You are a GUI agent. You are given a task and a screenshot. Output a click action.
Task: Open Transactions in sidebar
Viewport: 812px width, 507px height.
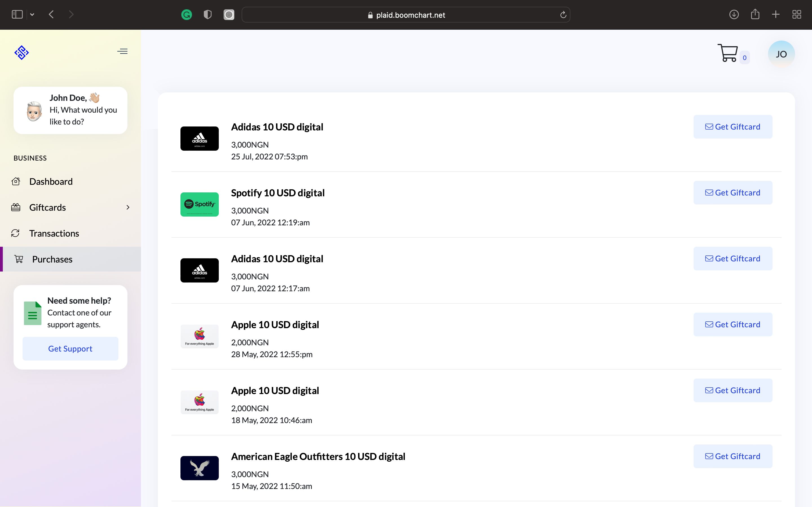[x=54, y=234]
